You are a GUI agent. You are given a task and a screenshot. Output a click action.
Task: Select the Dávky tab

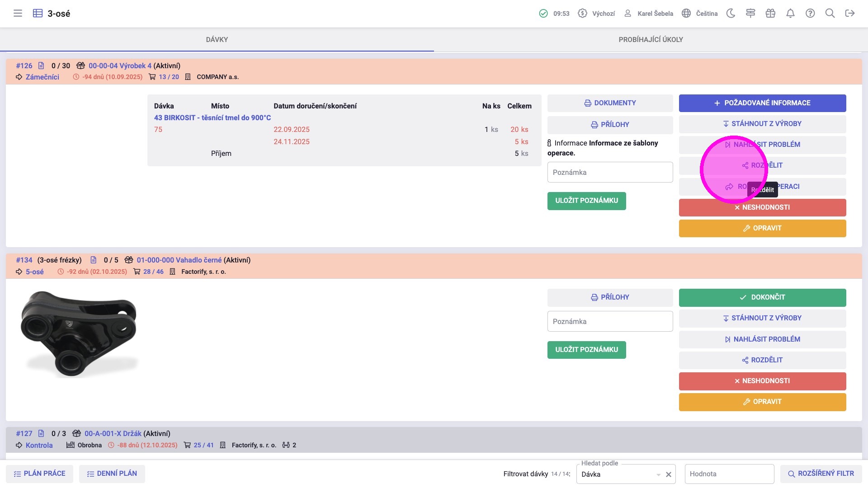tap(217, 40)
